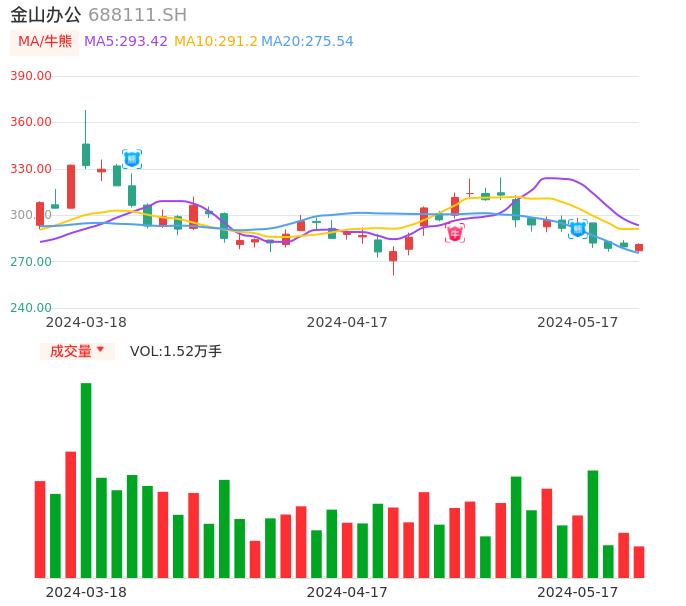The image size is (686, 606).
Task: Click the 270.00 price axis label
Action: click(31, 262)
